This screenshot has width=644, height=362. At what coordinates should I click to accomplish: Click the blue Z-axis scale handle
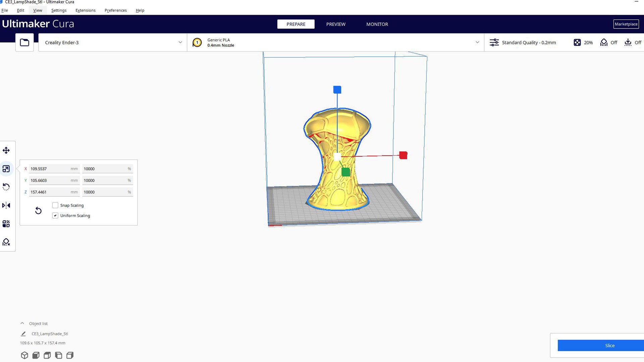pyautogui.click(x=337, y=90)
